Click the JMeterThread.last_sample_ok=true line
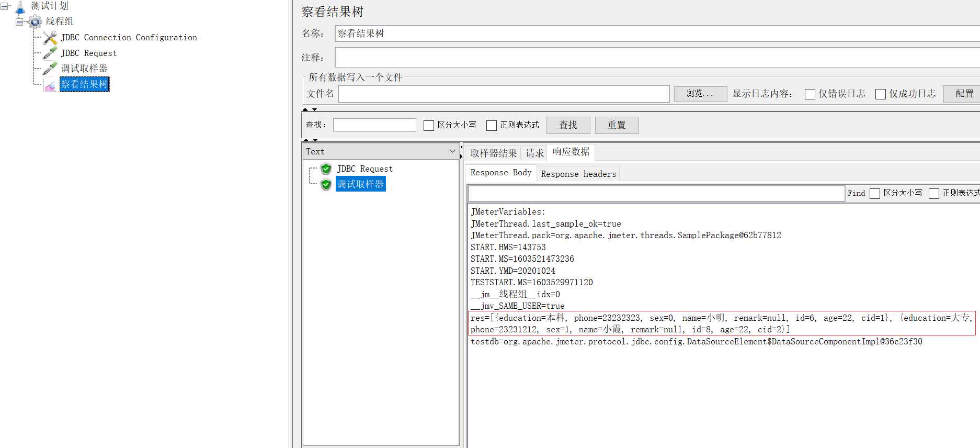980x448 pixels. pos(545,224)
